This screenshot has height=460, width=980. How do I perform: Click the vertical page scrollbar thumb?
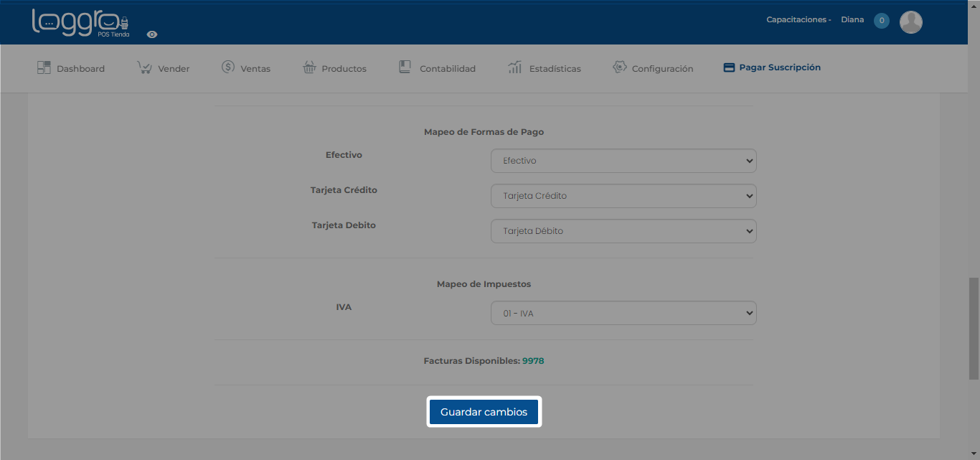[x=974, y=328]
